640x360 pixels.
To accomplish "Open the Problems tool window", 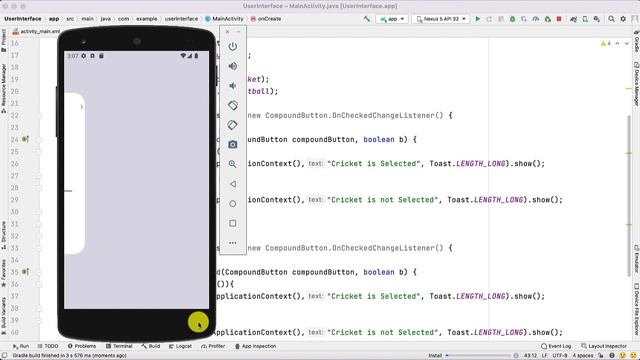I will pyautogui.click(x=82, y=346).
